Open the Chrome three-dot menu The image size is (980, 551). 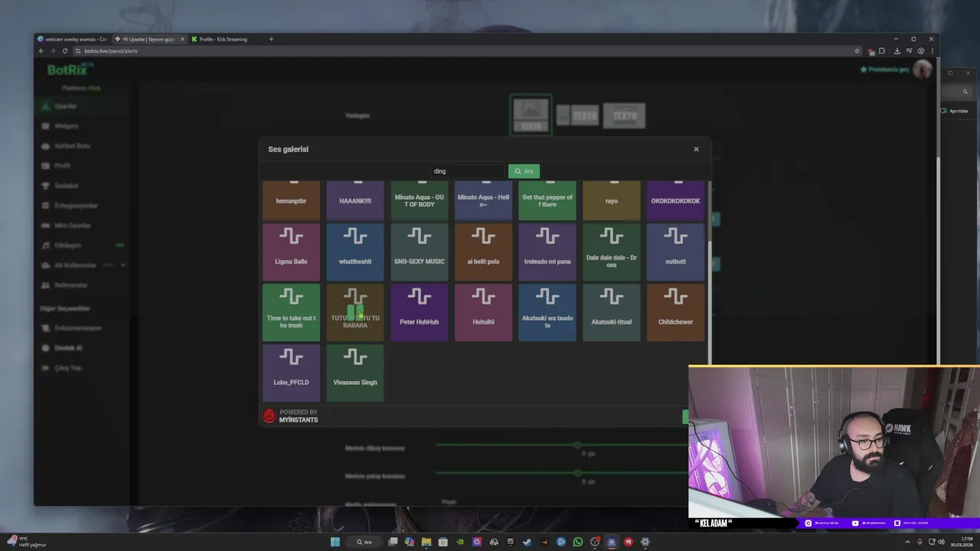[932, 51]
